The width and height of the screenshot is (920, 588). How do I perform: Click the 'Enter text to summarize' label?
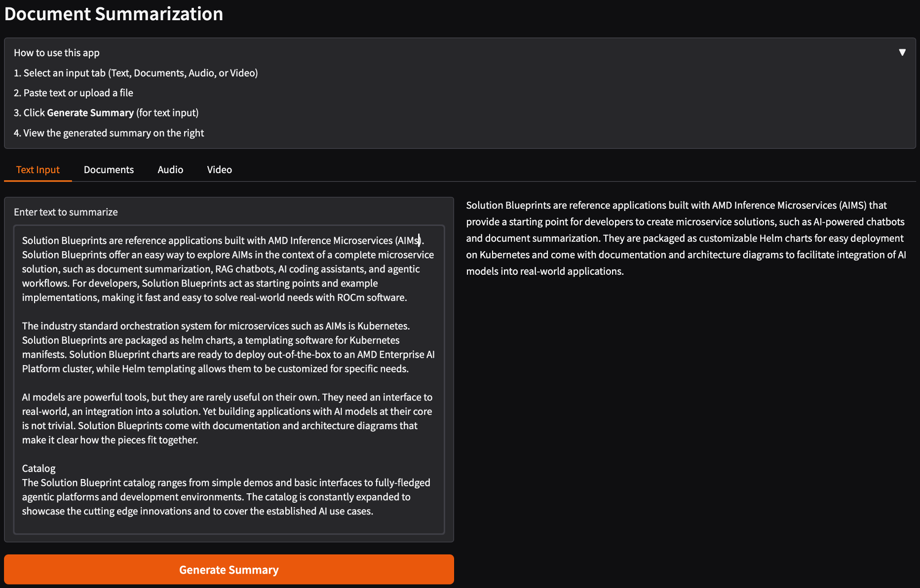[66, 212]
